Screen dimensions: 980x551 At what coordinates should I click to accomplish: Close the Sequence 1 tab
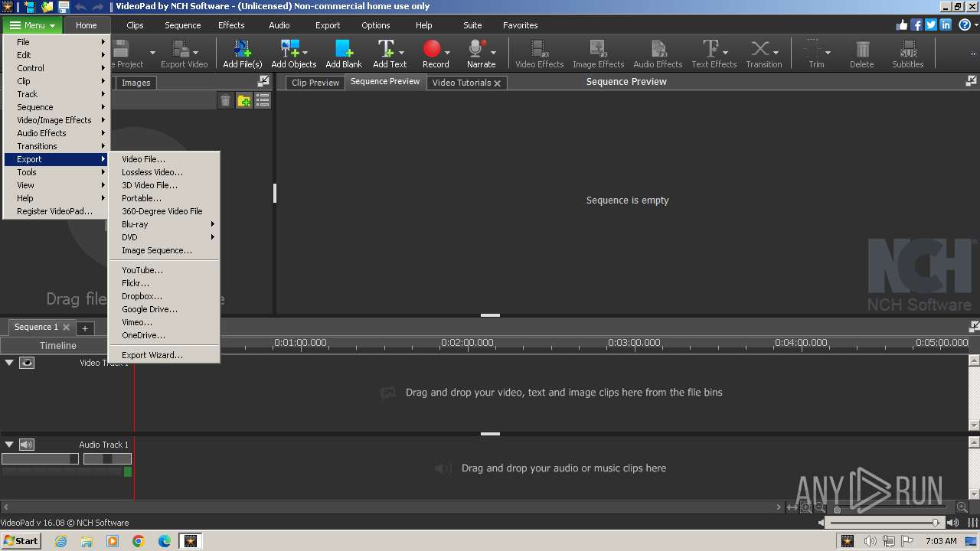pyautogui.click(x=67, y=328)
